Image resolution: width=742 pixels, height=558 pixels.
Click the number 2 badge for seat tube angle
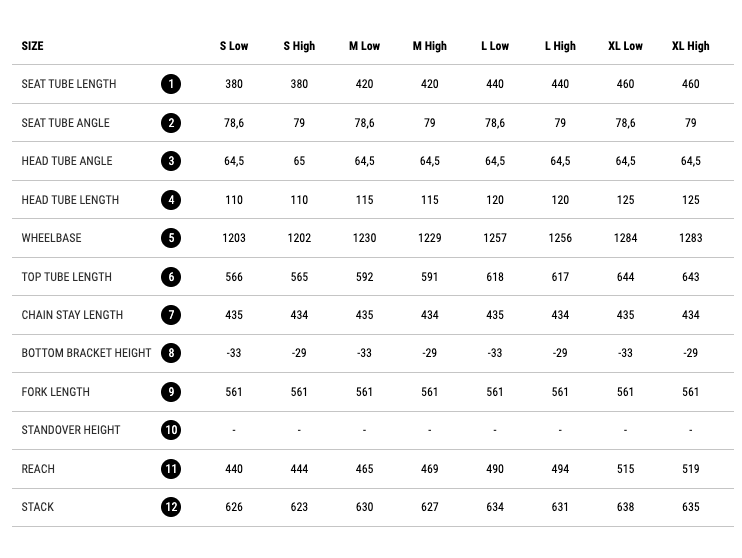pos(171,123)
